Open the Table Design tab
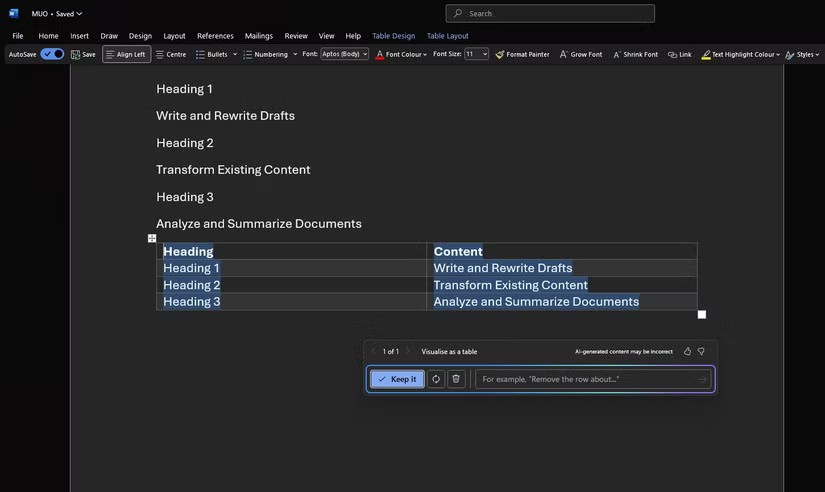This screenshot has height=492, width=825. [393, 36]
